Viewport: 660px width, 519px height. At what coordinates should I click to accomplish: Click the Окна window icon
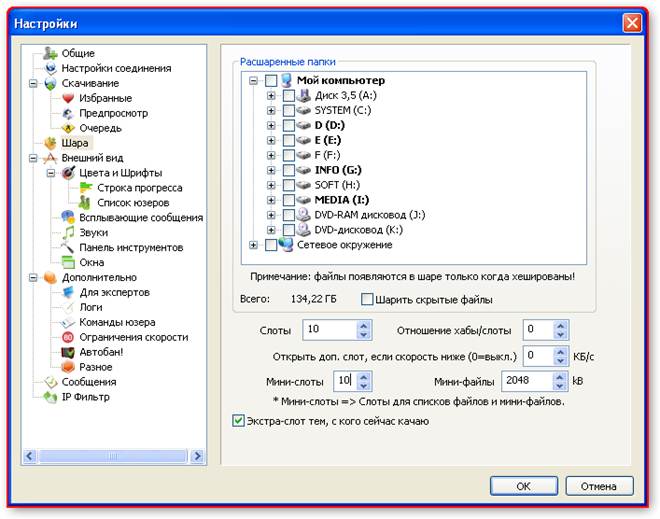click(x=68, y=262)
